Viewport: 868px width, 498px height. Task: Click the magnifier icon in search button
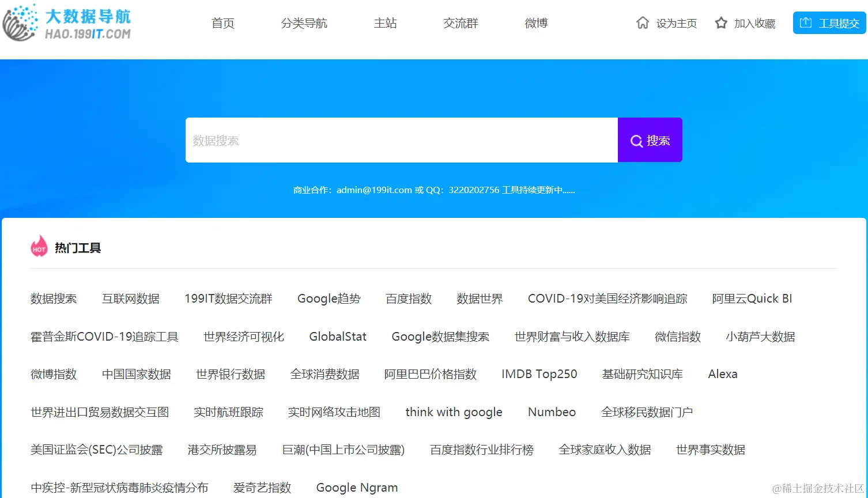click(636, 141)
